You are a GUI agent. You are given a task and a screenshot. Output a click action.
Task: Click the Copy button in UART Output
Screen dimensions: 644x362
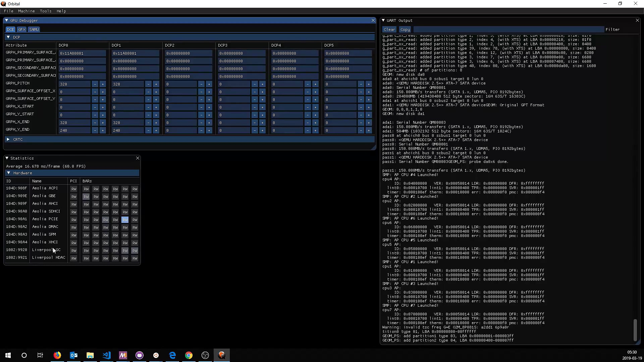(x=405, y=29)
